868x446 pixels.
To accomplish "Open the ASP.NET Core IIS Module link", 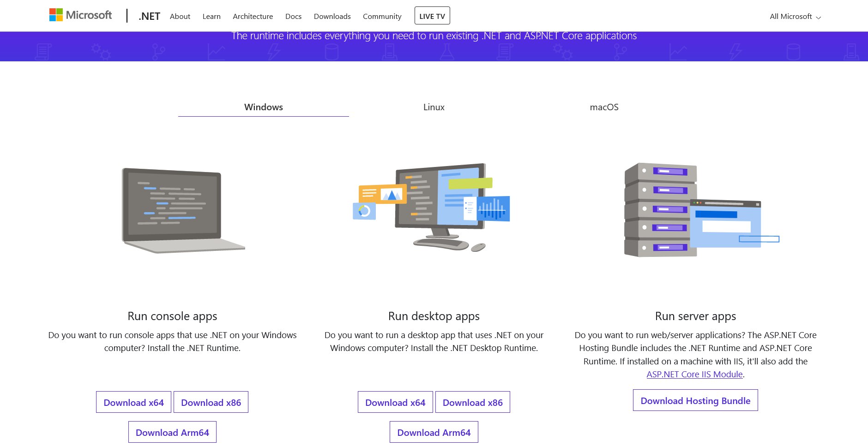I will point(694,375).
